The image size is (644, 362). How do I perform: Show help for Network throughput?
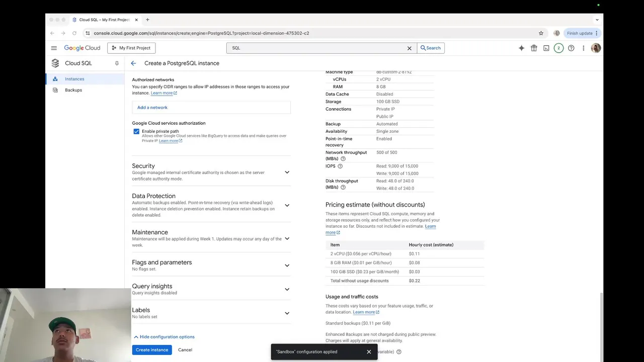[x=343, y=159]
